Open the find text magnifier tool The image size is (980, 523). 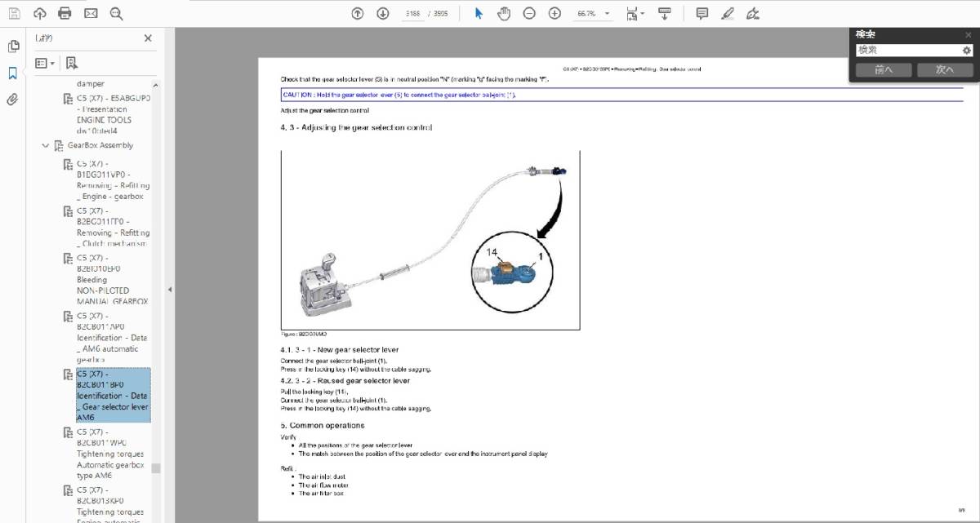coord(116,13)
